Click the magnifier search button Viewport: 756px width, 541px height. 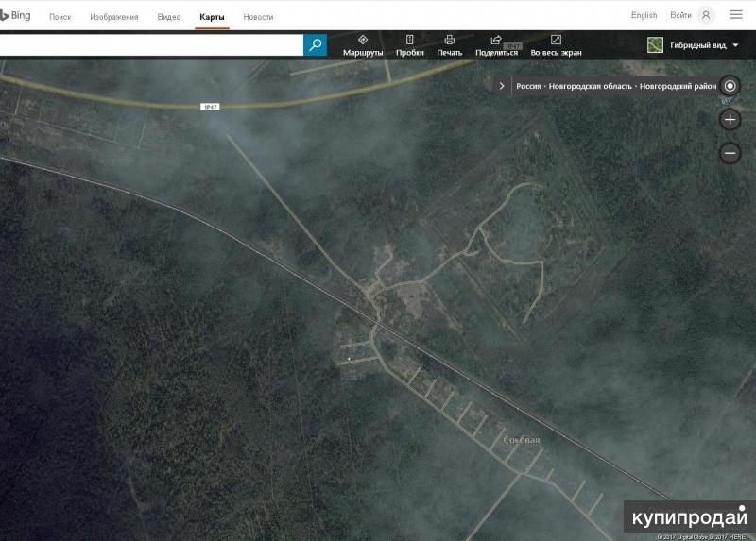point(316,44)
